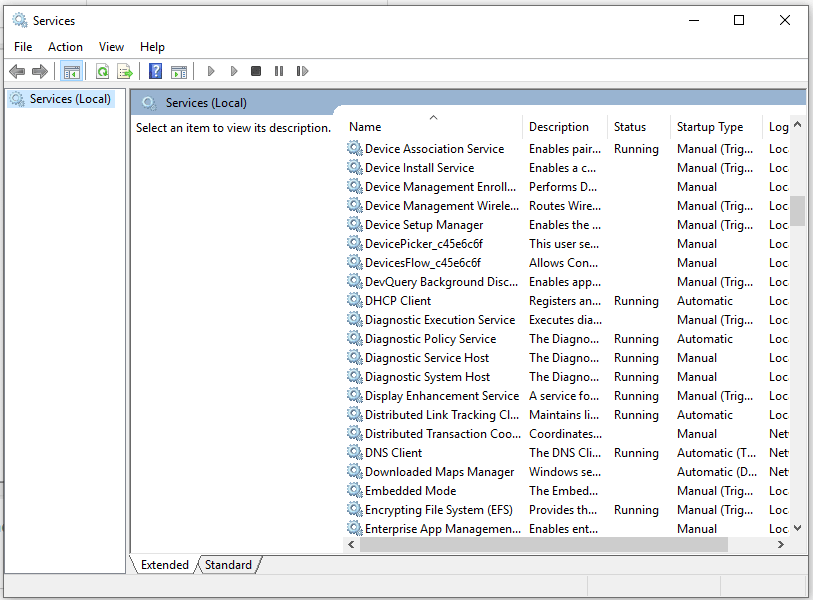Click gear icon beside DHCP Client
This screenshot has width=813, height=600.
355,300
